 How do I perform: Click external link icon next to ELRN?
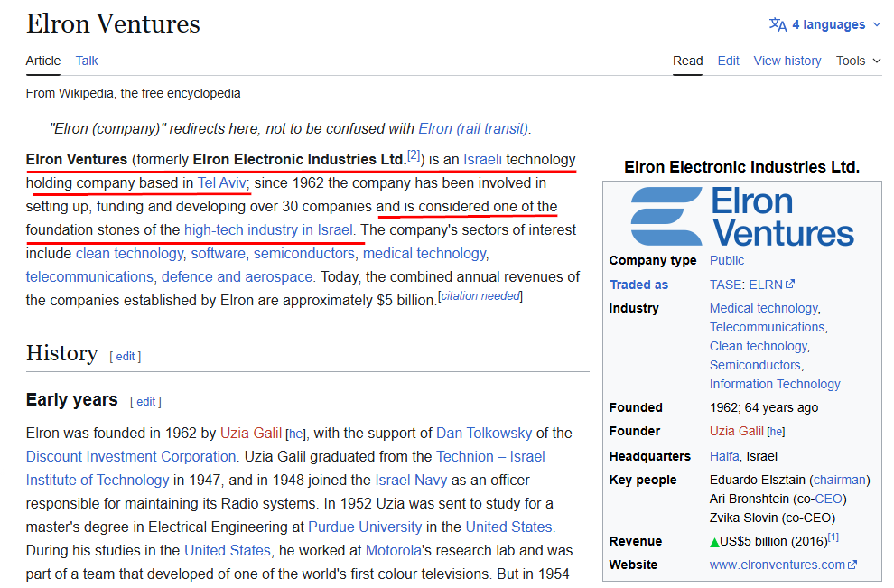[790, 284]
